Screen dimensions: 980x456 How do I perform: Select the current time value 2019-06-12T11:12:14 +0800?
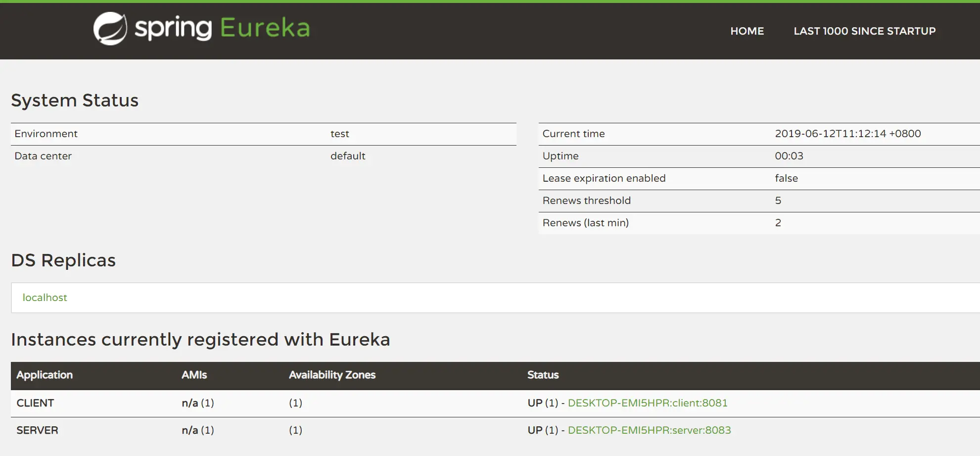coord(848,134)
